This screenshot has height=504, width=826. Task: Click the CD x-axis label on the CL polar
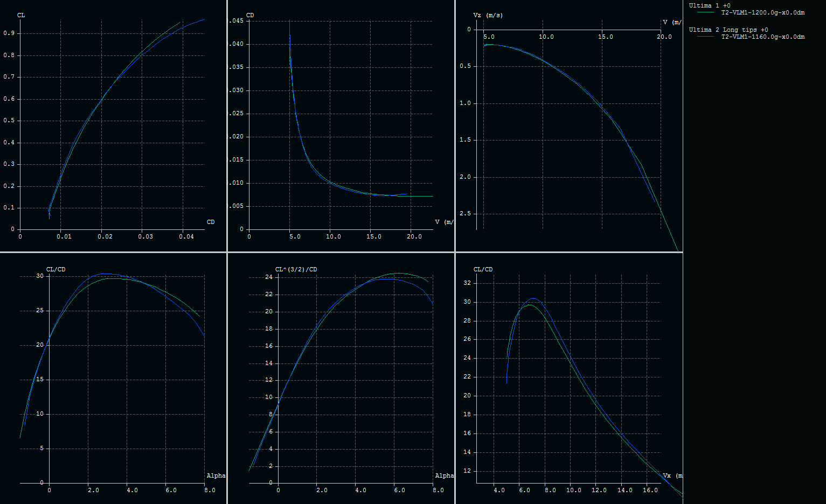point(211,222)
